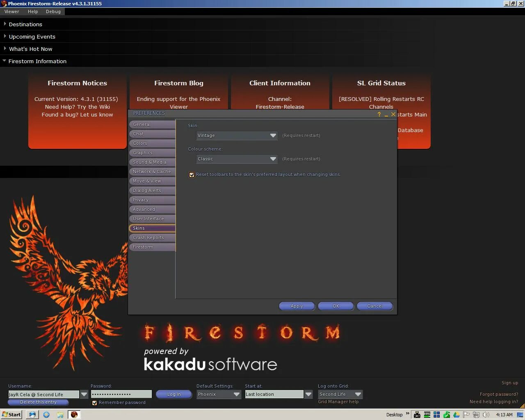Open Grid Manager help link

pos(338,402)
